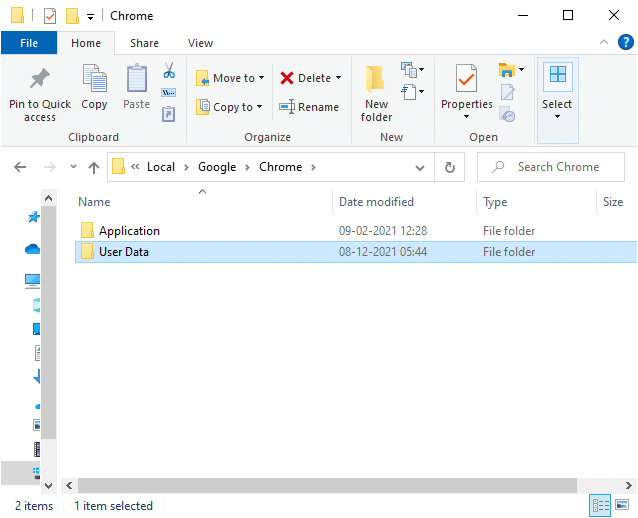Screen dimensions: 638x518
Task: Click in the Search Chrome field
Action: [x=551, y=167]
